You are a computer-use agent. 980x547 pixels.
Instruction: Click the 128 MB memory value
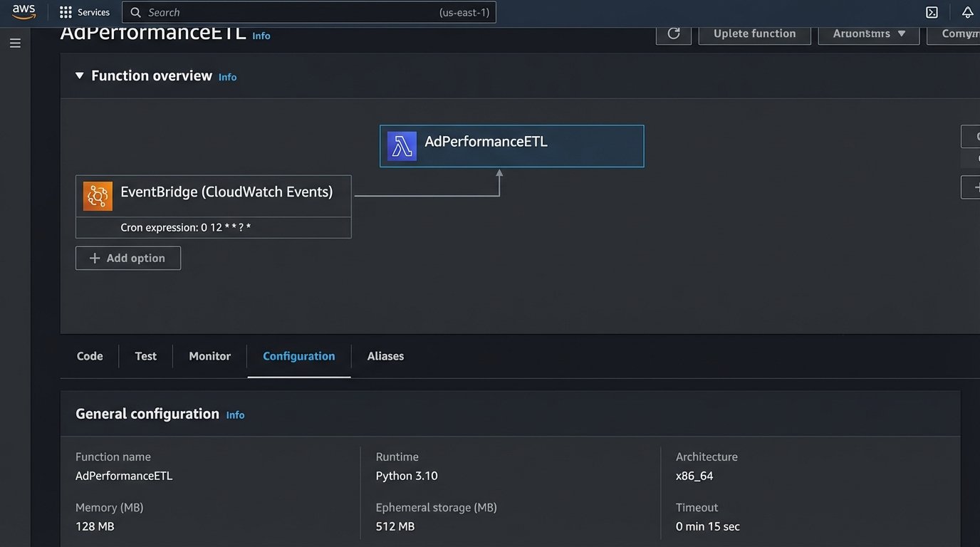95,526
